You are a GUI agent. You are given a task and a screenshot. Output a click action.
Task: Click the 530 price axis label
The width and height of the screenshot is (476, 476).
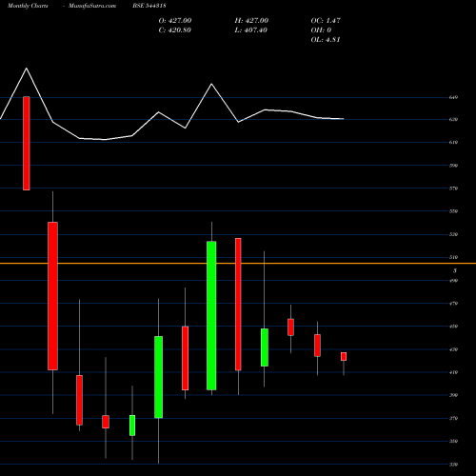pyautogui.click(x=453, y=234)
